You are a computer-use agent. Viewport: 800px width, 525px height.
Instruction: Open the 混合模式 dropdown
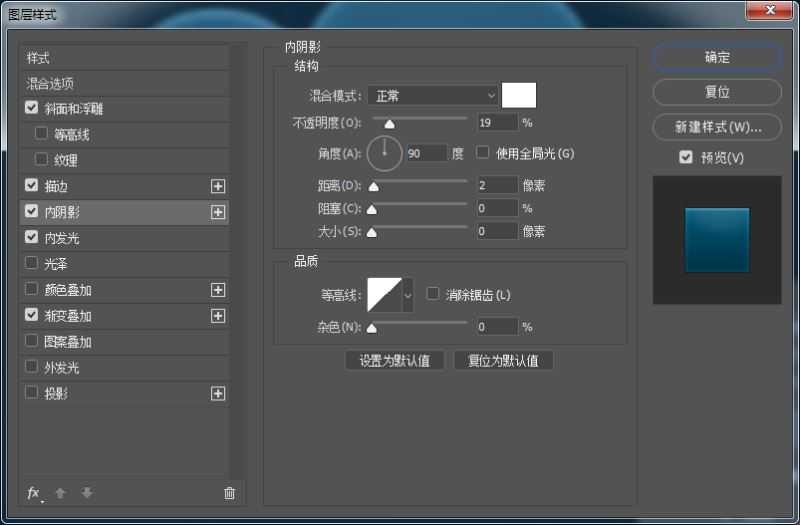point(432,96)
